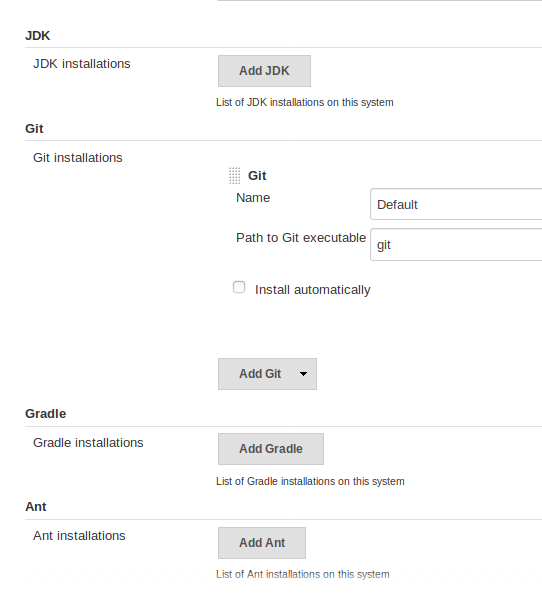The width and height of the screenshot is (542, 594).
Task: Select the Ant section heading
Action: pos(36,507)
